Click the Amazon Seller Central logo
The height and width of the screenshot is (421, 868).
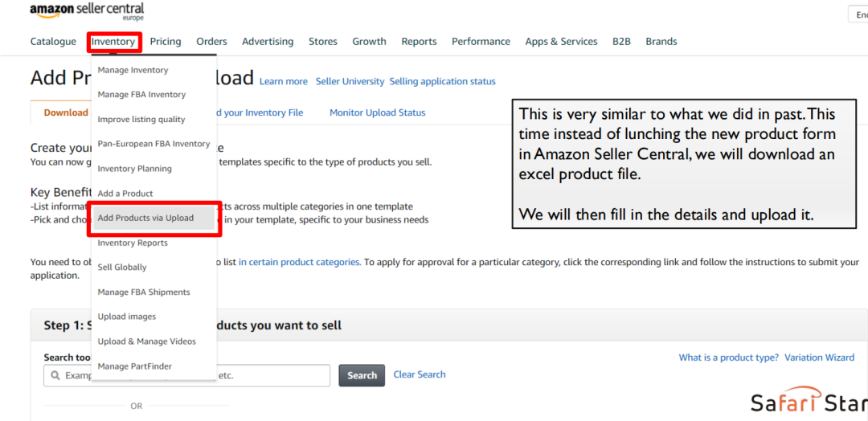point(87,11)
